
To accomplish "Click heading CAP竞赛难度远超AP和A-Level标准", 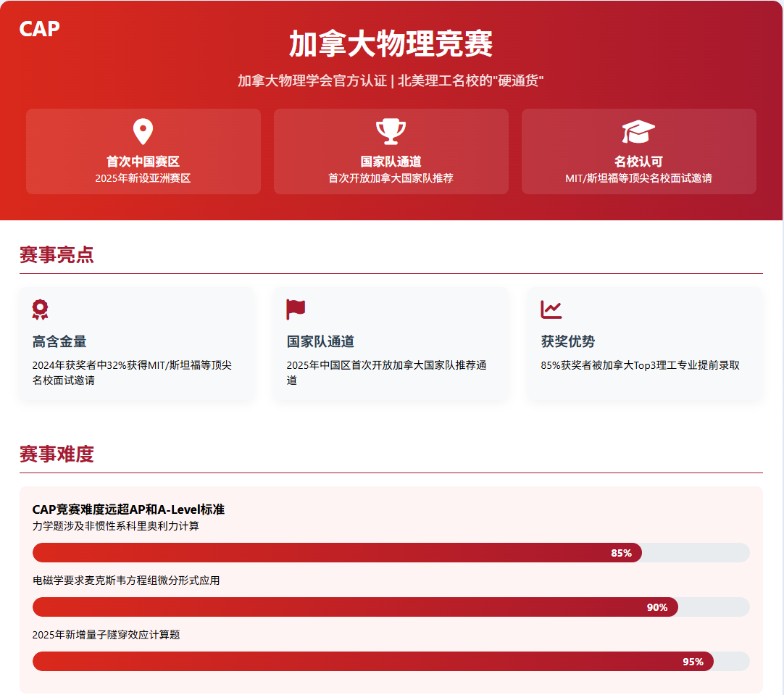I will tap(128, 509).
